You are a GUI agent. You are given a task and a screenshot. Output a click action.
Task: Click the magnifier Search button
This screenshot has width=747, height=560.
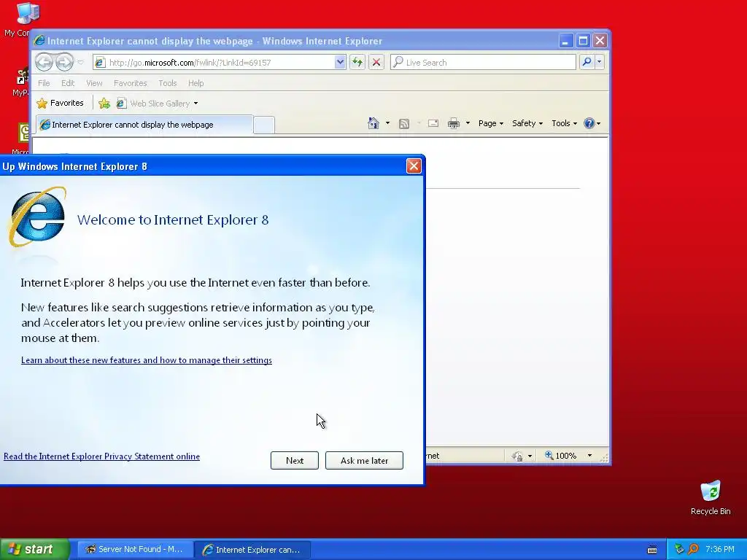[587, 62]
